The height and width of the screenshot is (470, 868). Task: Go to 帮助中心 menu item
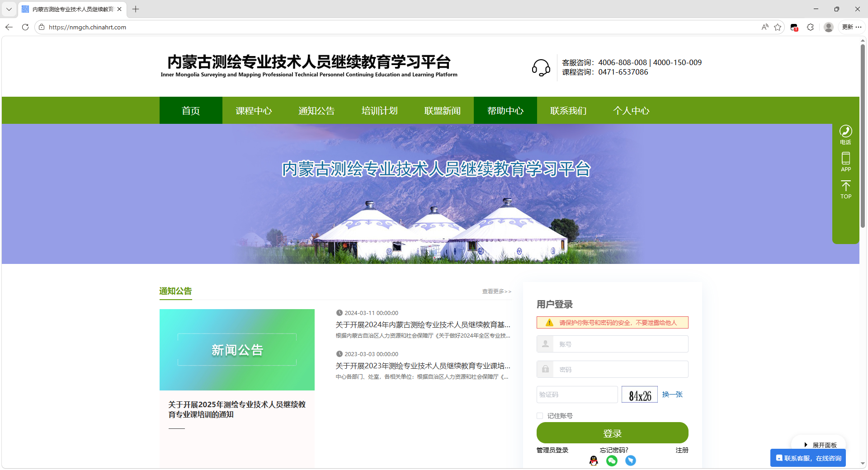click(x=505, y=111)
